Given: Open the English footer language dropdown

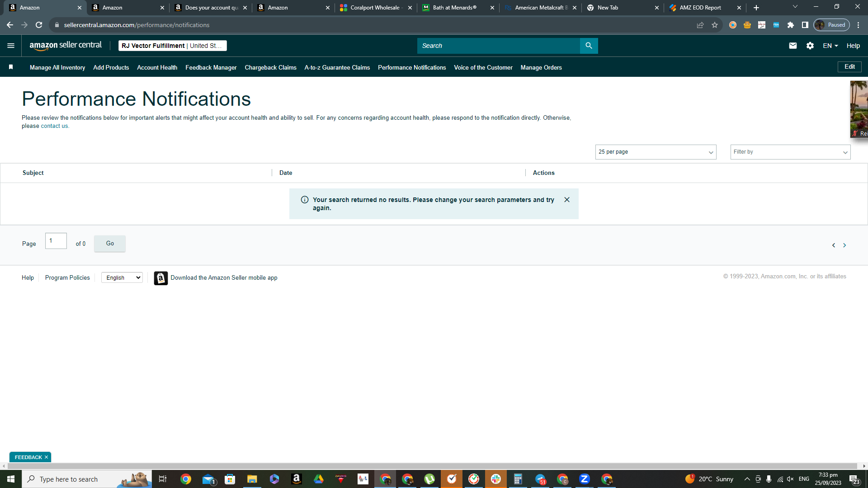Looking at the screenshot, I should point(122,278).
